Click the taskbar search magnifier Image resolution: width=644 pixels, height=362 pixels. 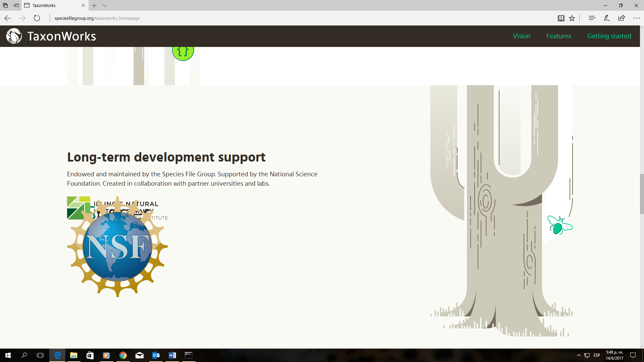coord(24,355)
